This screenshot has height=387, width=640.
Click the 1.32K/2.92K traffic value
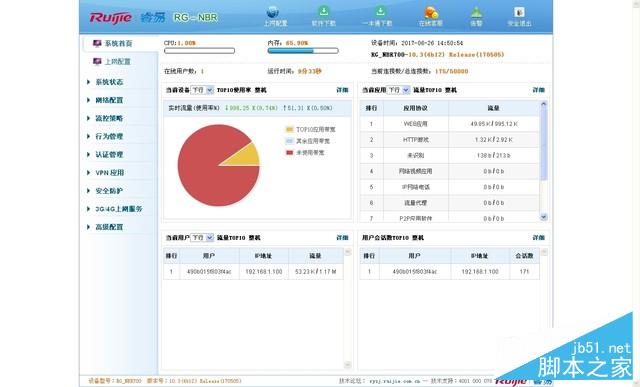point(494,140)
